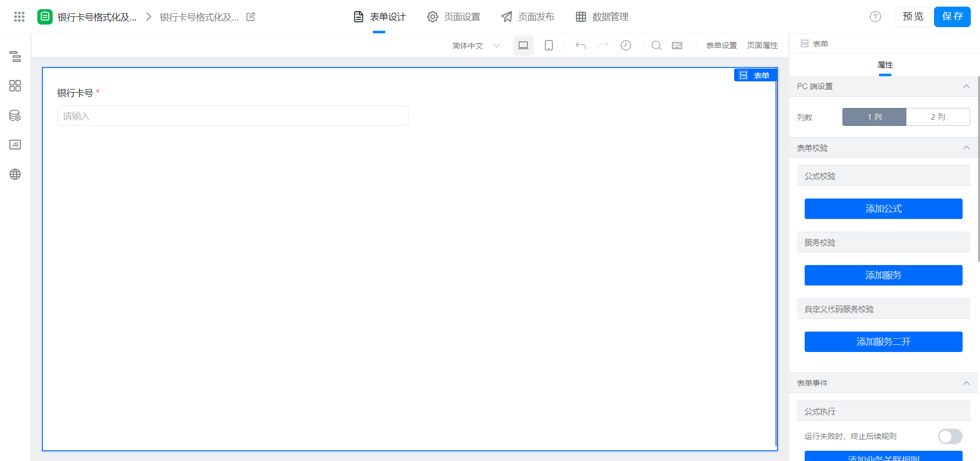Click the 添加公式 button
Viewport: 980px width, 461px height.
tap(883, 209)
